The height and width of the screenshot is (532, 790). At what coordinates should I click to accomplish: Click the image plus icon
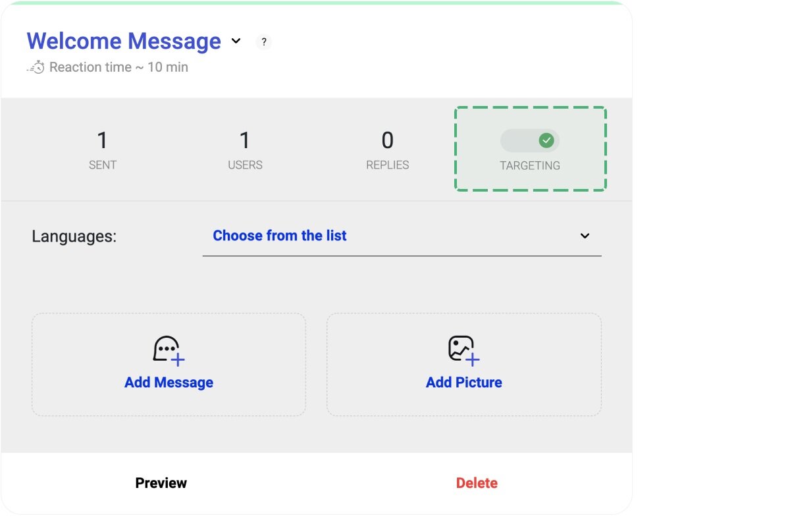point(463,350)
